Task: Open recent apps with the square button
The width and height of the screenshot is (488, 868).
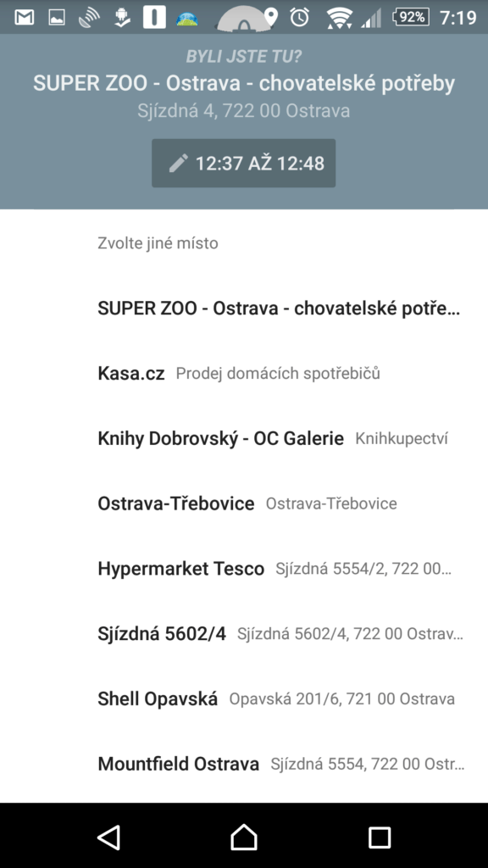Action: pos(380,837)
